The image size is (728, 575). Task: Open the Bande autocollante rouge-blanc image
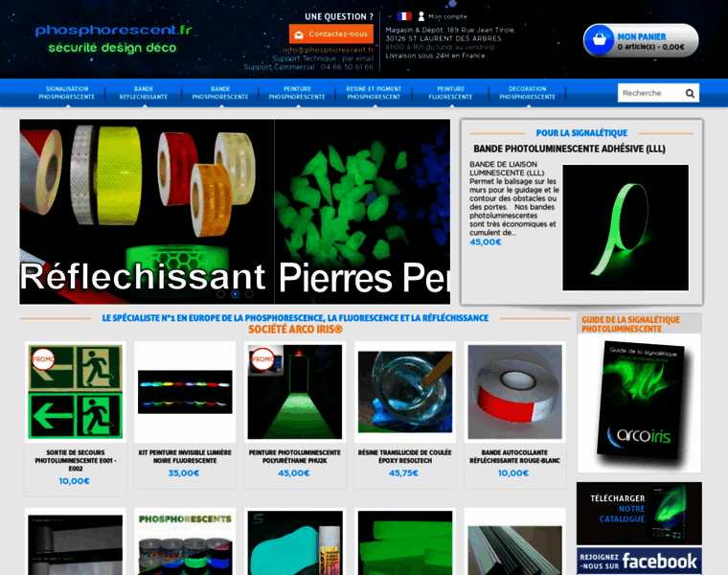click(515, 392)
